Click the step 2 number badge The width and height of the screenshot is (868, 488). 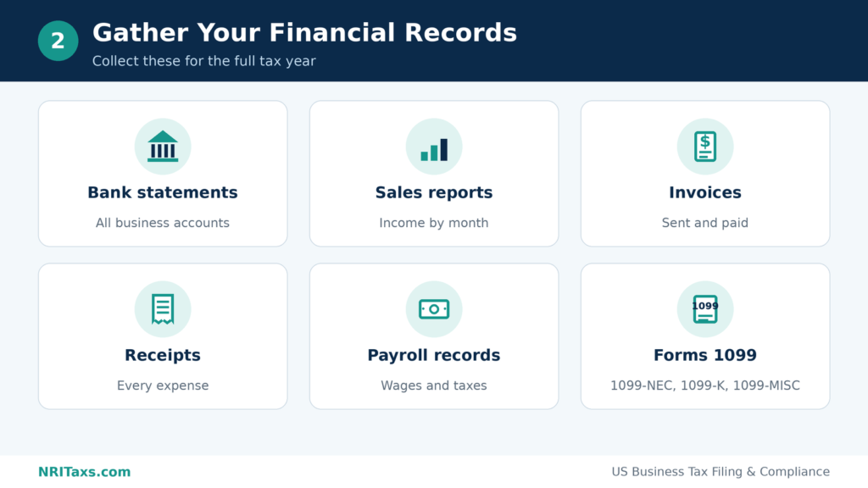pos(58,41)
